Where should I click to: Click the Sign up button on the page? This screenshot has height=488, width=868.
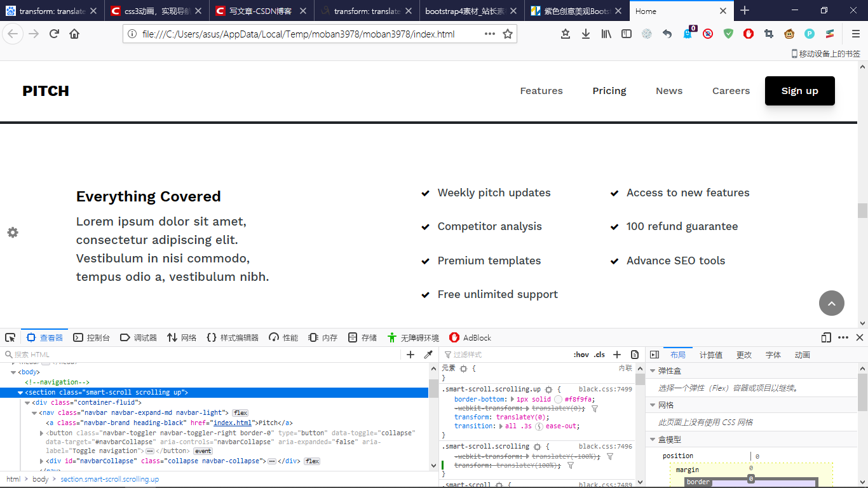pos(799,91)
